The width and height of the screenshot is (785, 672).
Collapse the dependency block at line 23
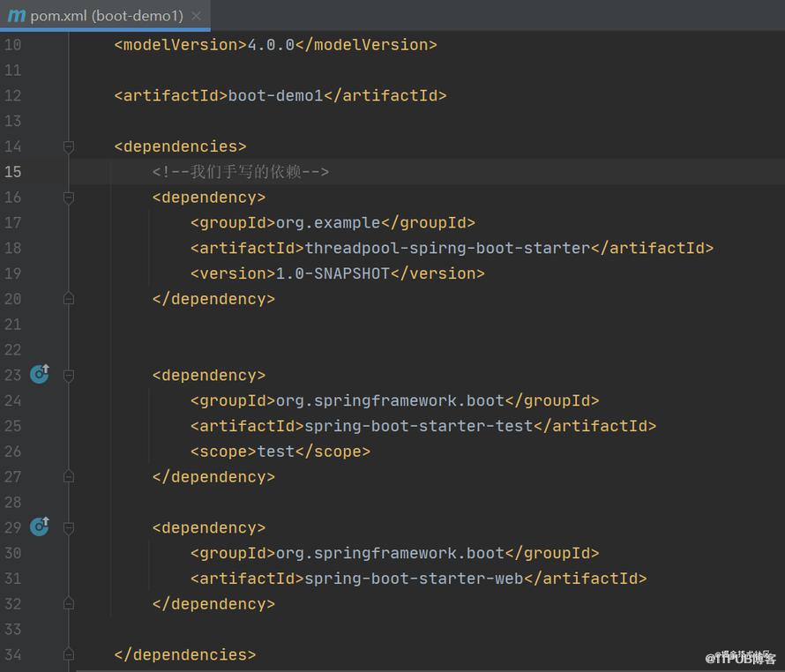coord(69,376)
